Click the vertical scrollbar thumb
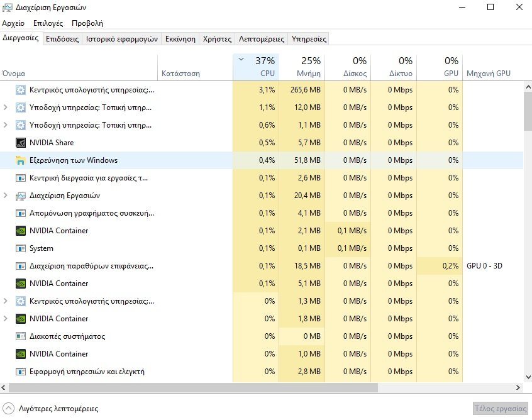 coord(528,111)
